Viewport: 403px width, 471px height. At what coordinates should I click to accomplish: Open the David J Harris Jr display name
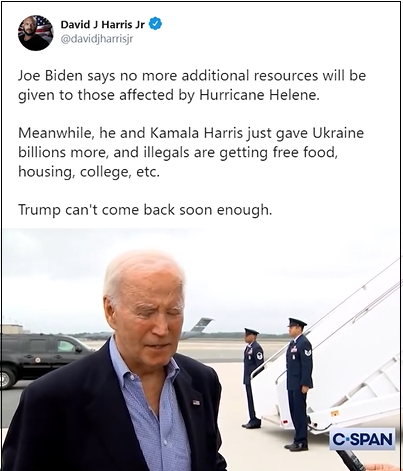click(102, 24)
